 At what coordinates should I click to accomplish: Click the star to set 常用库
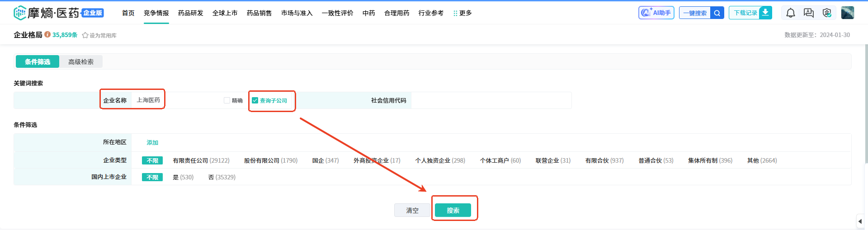(85, 35)
